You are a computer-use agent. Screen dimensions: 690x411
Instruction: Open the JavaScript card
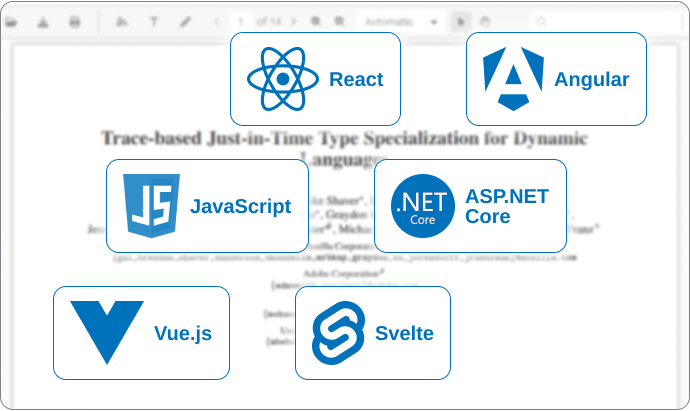(x=207, y=206)
